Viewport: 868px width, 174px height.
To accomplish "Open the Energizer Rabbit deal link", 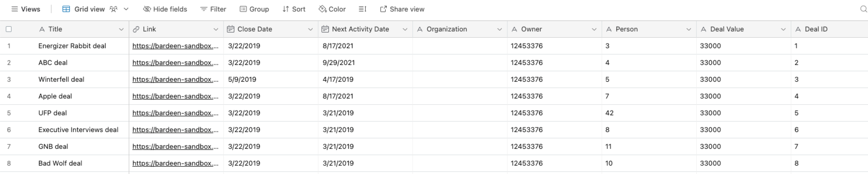I will click(x=175, y=46).
